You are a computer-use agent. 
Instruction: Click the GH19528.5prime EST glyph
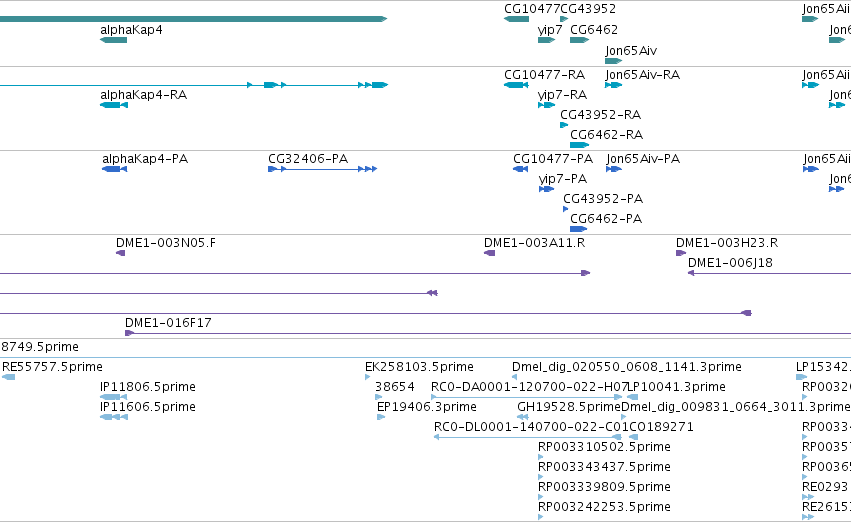(x=523, y=417)
